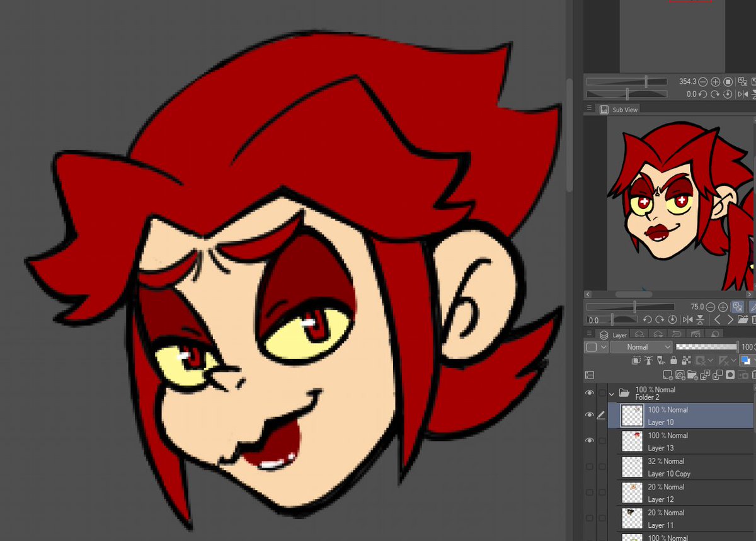This screenshot has width=756, height=541.
Task: Toggle Sub View fit-to-panel button
Action: pyautogui.click(x=737, y=307)
